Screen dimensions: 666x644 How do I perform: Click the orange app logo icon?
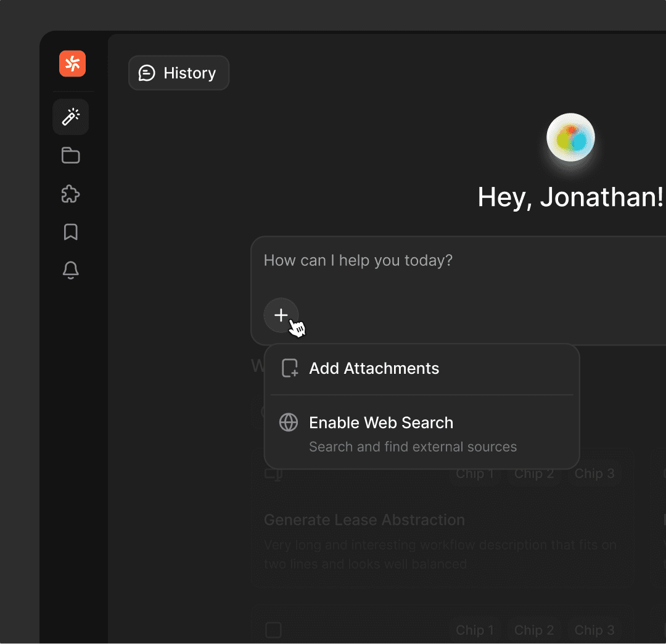(72, 64)
